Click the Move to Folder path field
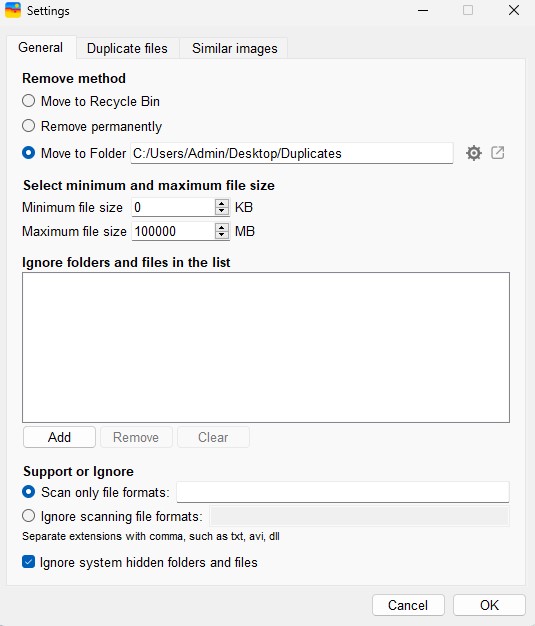The width and height of the screenshot is (535, 626). click(x=292, y=153)
